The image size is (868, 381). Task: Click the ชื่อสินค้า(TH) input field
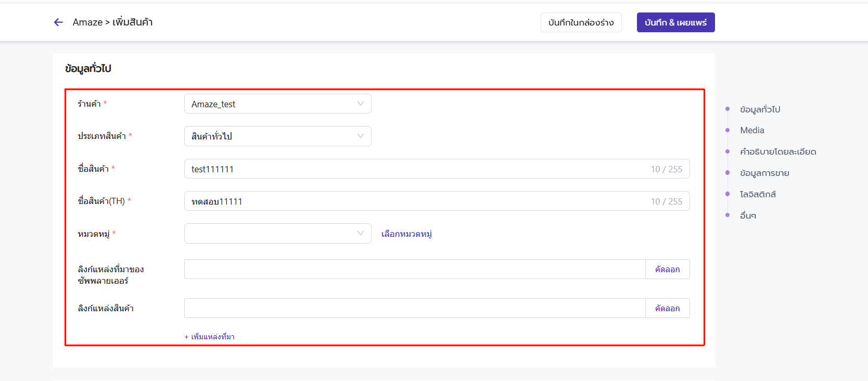[x=416, y=201]
